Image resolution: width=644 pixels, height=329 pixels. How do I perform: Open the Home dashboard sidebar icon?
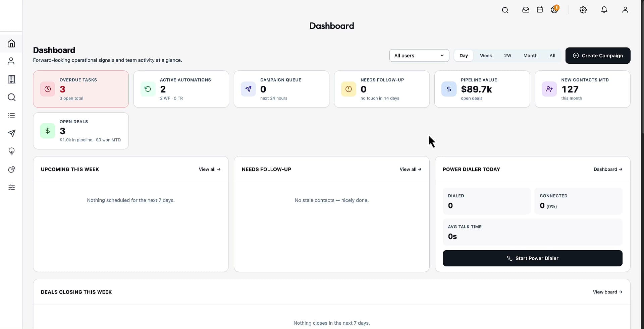(11, 44)
